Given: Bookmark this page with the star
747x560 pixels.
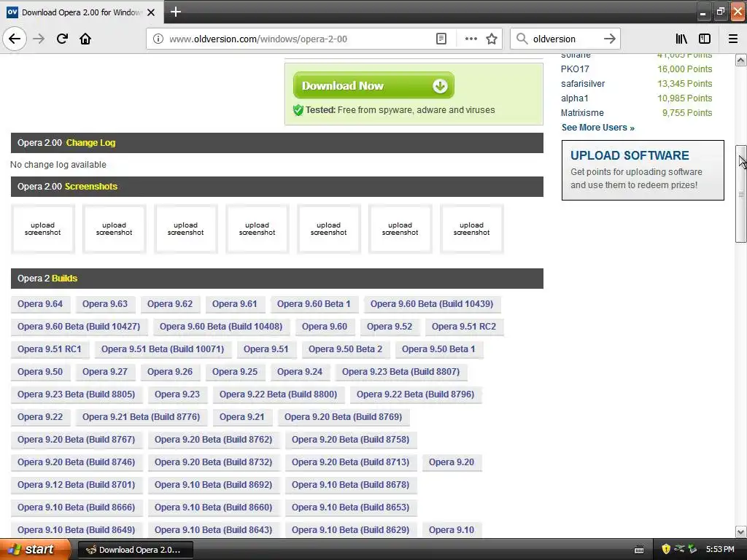Looking at the screenshot, I should coord(492,39).
